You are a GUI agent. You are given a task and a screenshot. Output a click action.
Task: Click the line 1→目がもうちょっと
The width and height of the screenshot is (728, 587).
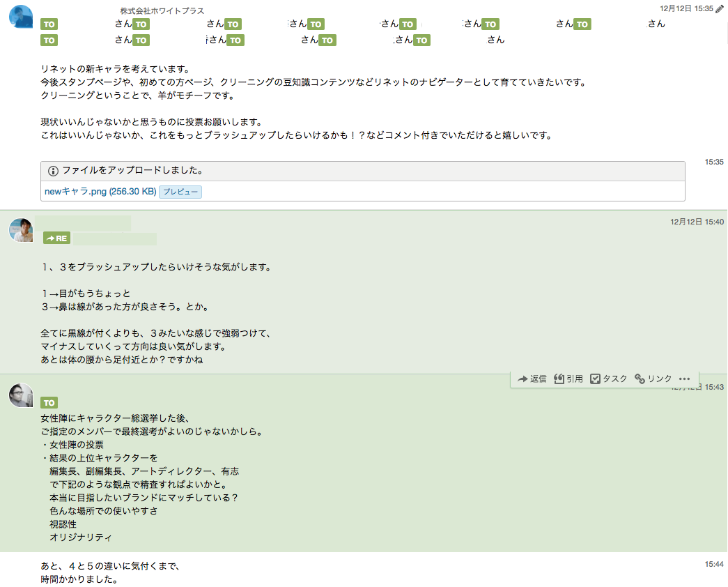(86, 293)
